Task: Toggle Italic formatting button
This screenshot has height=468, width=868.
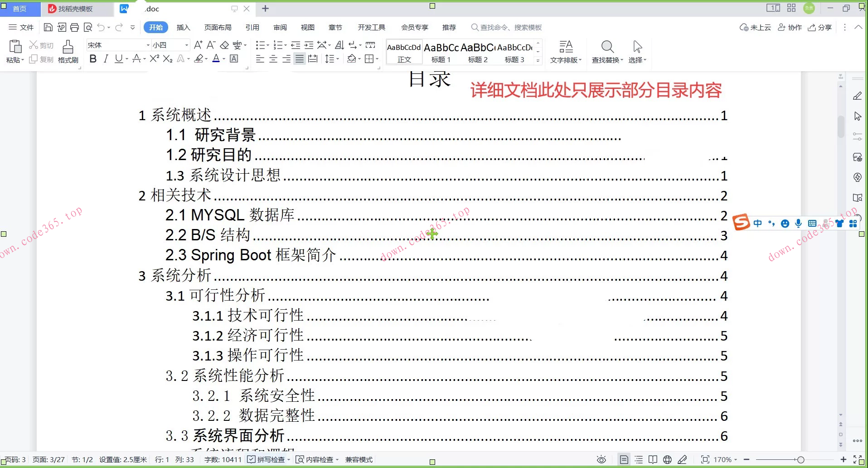Action: (106, 59)
